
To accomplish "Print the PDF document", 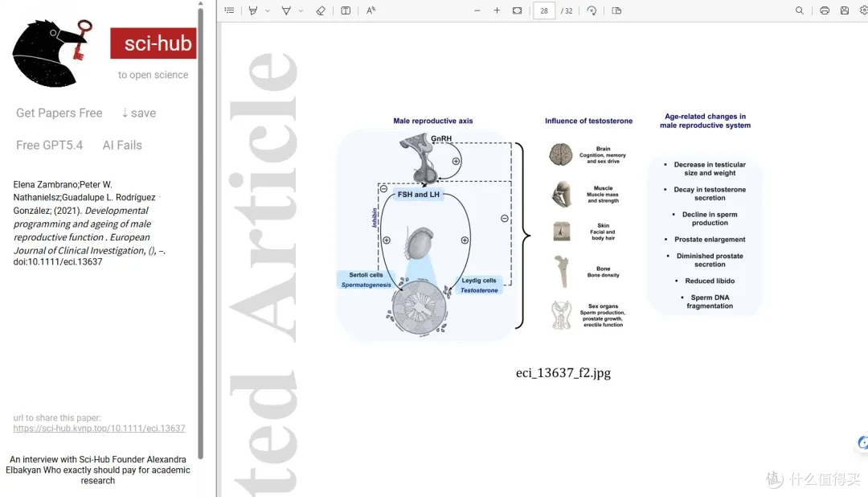I will coord(825,10).
